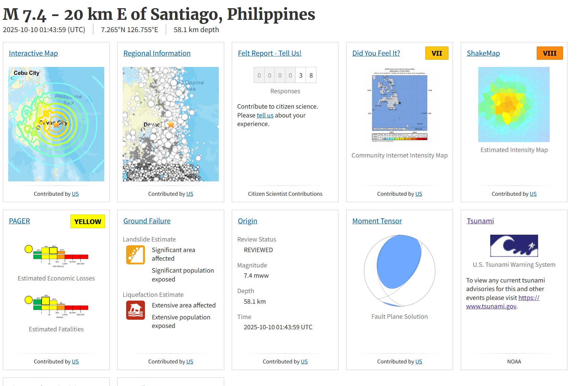The image size is (588, 386).
Task: Click the tsunami wave logo
Action: tap(514, 246)
